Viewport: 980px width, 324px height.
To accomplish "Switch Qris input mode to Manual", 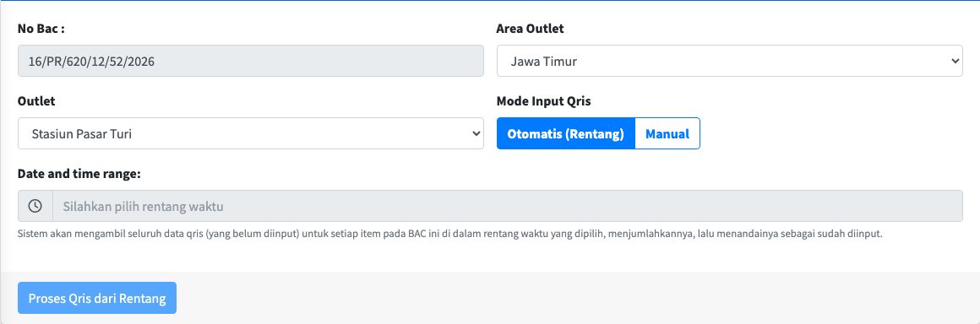I will pyautogui.click(x=667, y=133).
